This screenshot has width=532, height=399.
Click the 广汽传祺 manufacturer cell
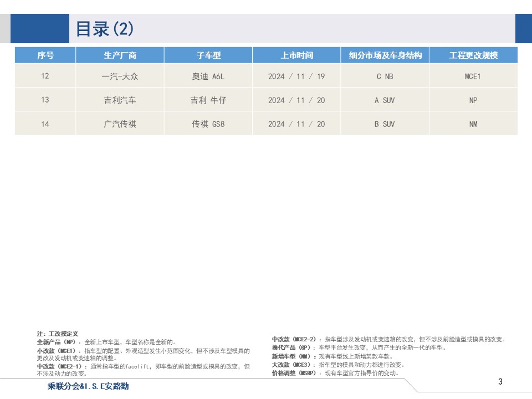(120, 124)
